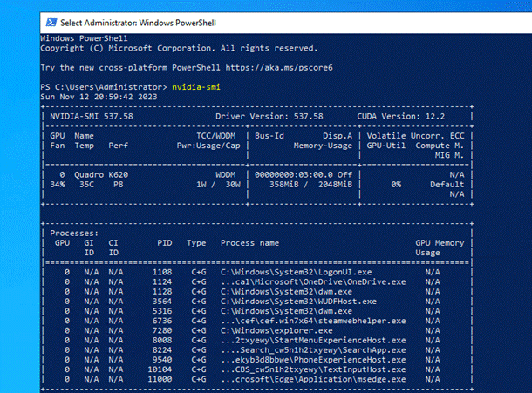Click the typed nvidia-smi command
Viewport: 532px width, 393px height.
pos(194,87)
